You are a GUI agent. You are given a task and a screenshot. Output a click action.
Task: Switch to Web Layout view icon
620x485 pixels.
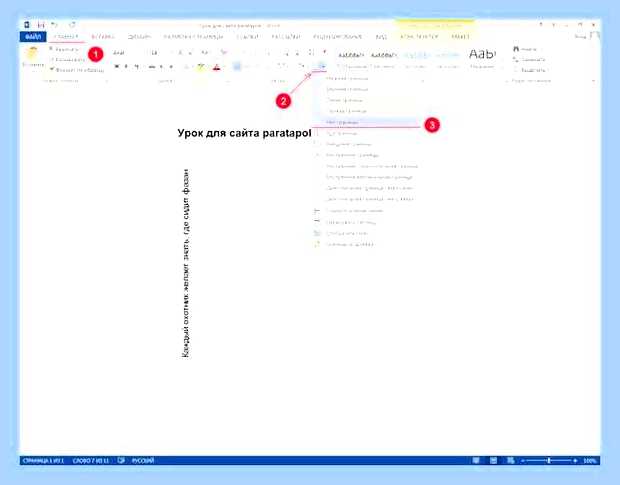tap(510, 461)
